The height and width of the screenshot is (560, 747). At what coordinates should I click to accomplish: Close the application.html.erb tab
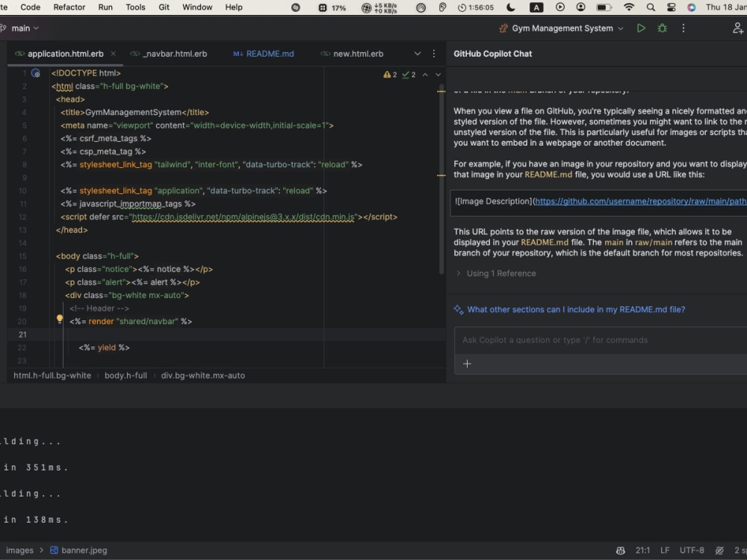click(x=113, y=54)
